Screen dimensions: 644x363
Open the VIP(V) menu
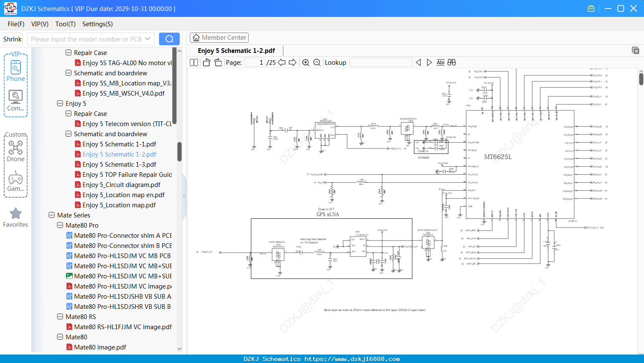(x=40, y=24)
